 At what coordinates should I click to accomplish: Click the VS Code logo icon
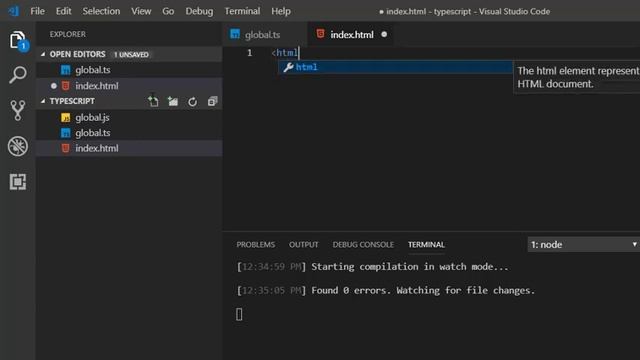13,11
